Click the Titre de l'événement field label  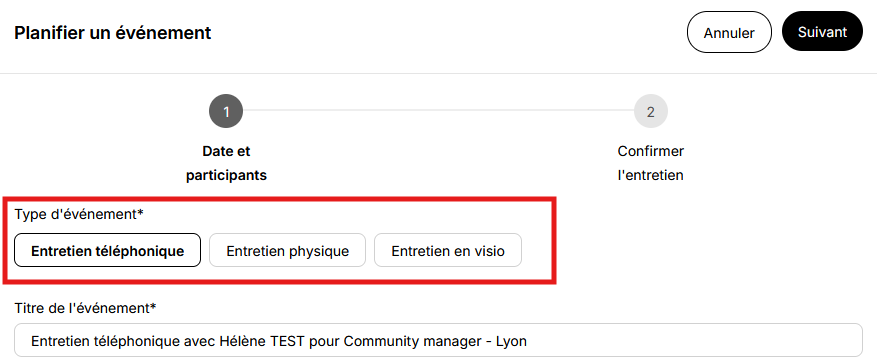[x=85, y=308]
